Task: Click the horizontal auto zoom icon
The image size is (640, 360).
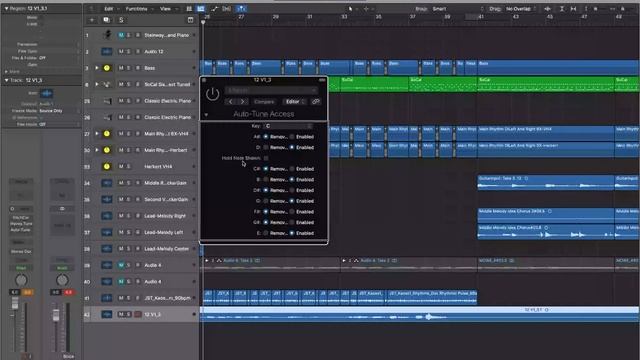Action: [x=573, y=9]
